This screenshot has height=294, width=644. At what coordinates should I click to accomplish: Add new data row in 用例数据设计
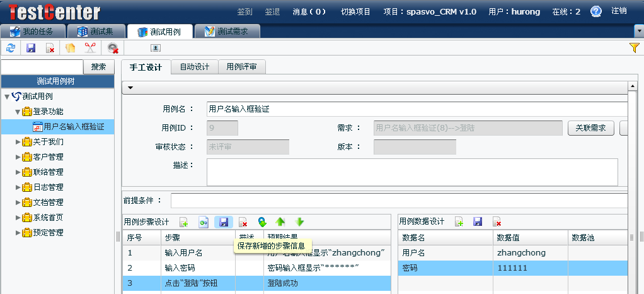click(459, 222)
